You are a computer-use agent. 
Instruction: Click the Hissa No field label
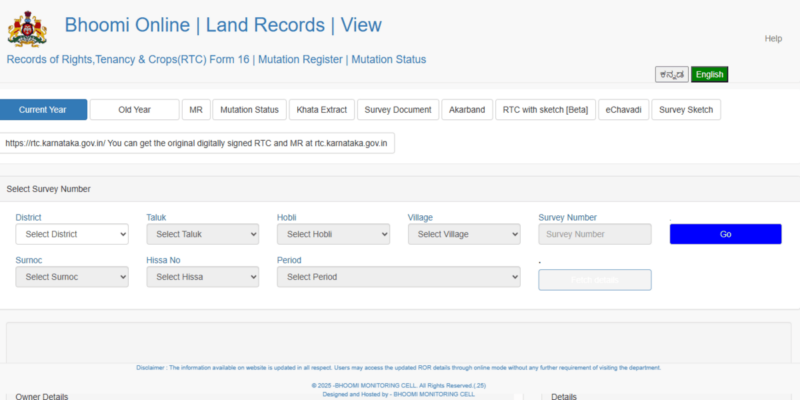[x=163, y=260]
